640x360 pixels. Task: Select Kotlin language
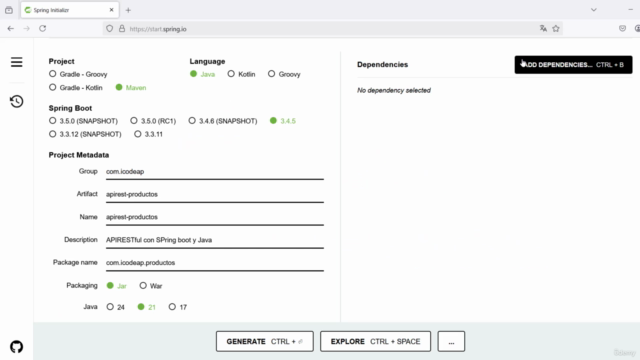[x=242, y=74]
